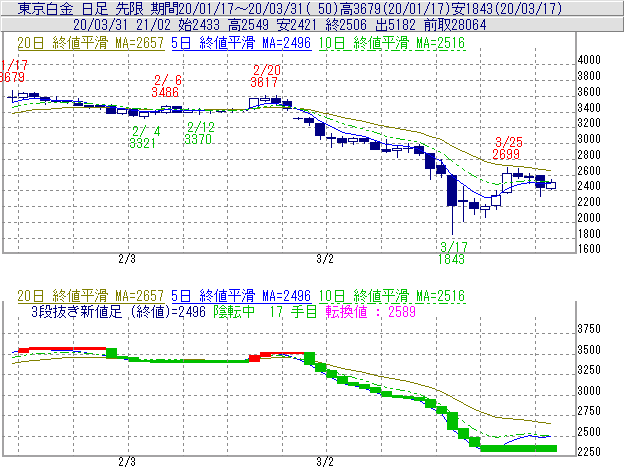This screenshot has width=624, height=474.
Task: Click the 3段抜き新値足 (終値)=2496 text
Action: [x=118, y=312]
